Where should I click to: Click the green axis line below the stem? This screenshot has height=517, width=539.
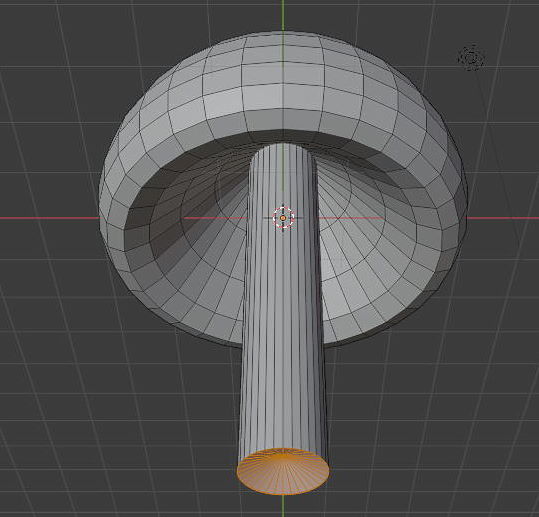[283, 506]
